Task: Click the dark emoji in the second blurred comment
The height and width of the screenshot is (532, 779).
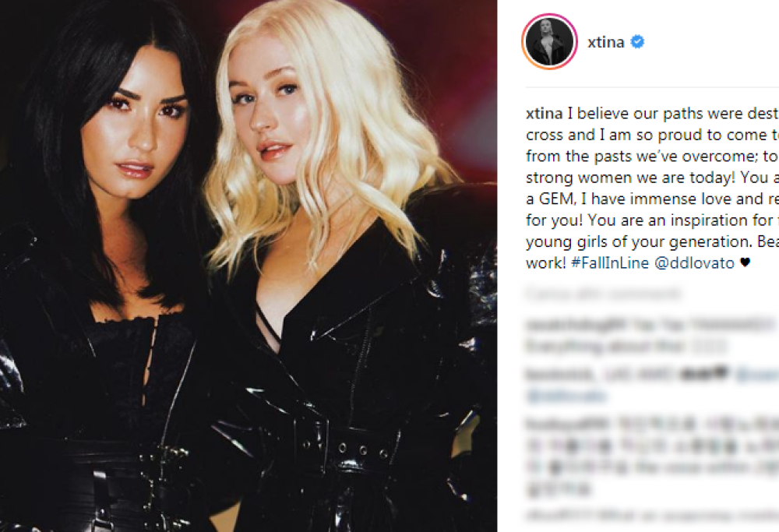Action: coord(704,374)
